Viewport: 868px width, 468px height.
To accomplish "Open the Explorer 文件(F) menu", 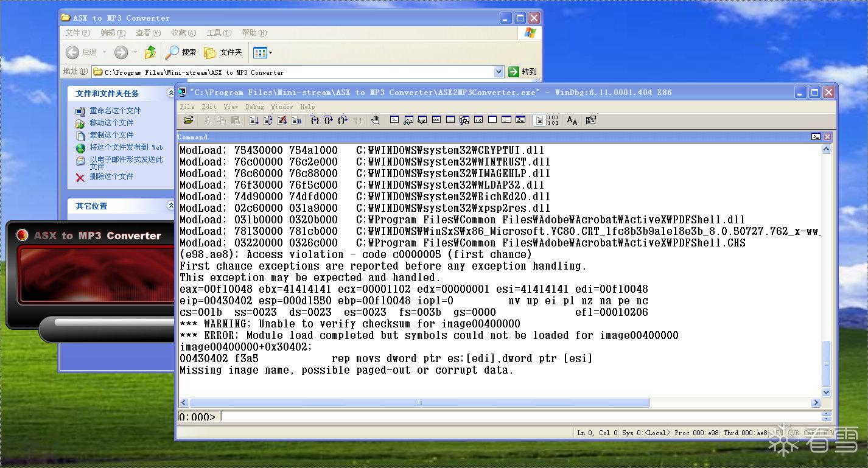I will click(78, 33).
